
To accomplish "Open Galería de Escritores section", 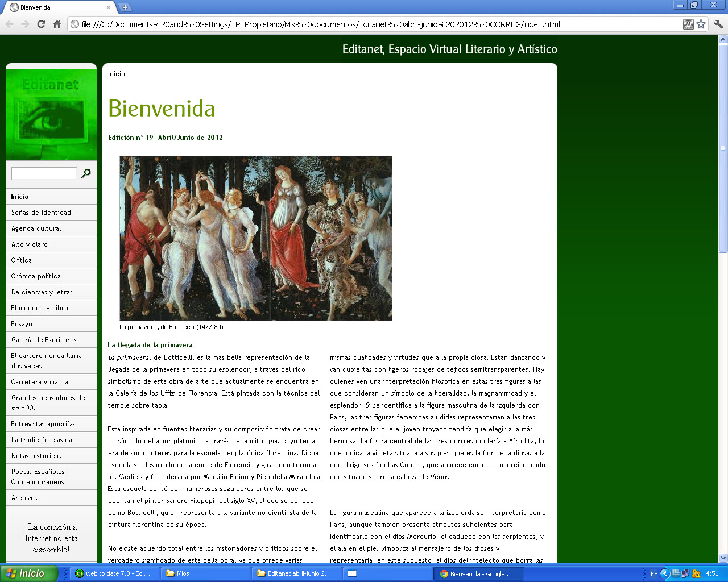I will (x=51, y=340).
